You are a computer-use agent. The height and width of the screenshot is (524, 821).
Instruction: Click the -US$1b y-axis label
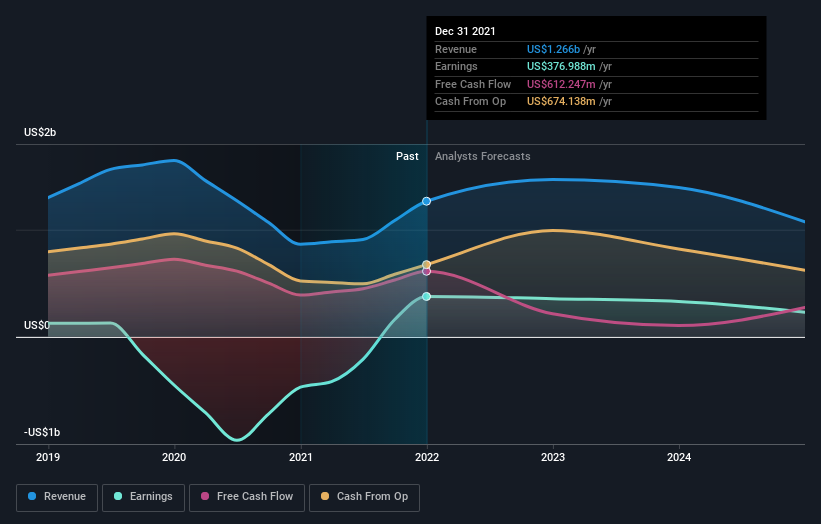(42, 432)
